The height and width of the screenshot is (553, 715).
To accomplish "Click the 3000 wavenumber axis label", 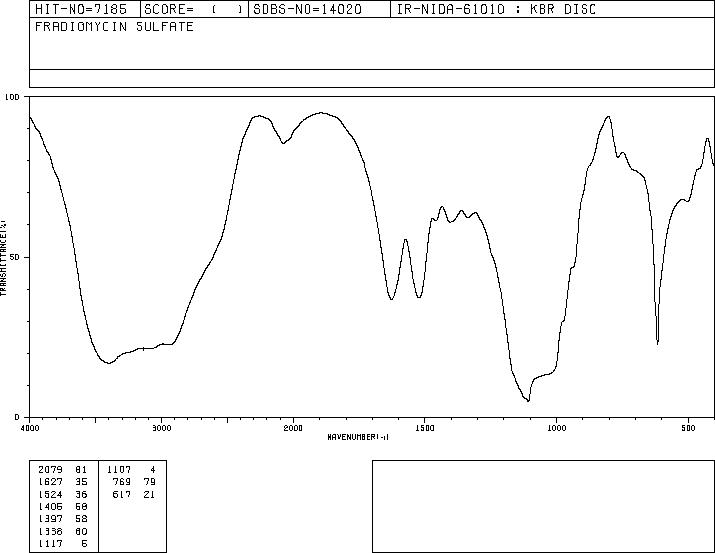I will click(x=161, y=428).
